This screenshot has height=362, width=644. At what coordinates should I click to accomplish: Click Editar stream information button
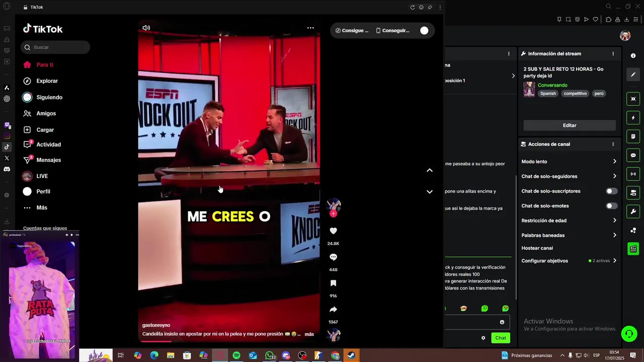[x=570, y=125]
